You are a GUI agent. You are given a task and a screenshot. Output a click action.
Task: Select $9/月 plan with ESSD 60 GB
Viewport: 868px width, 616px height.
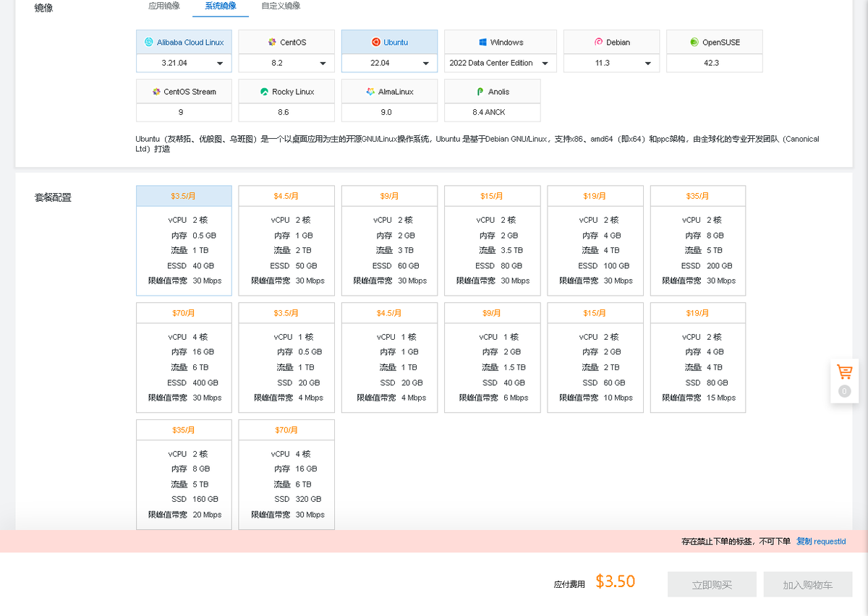coord(389,241)
